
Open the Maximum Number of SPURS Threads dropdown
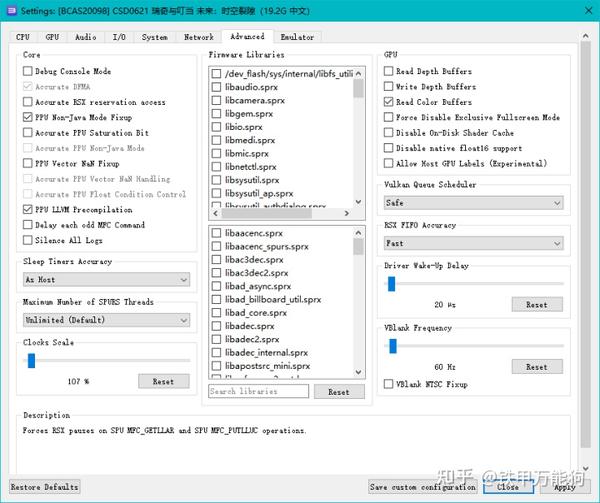pos(106,320)
